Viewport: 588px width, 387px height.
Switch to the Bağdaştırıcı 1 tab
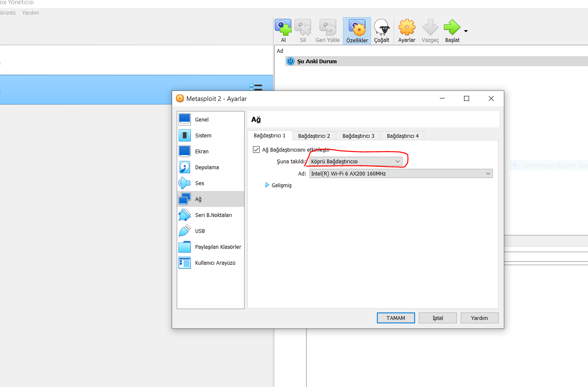pyautogui.click(x=270, y=135)
